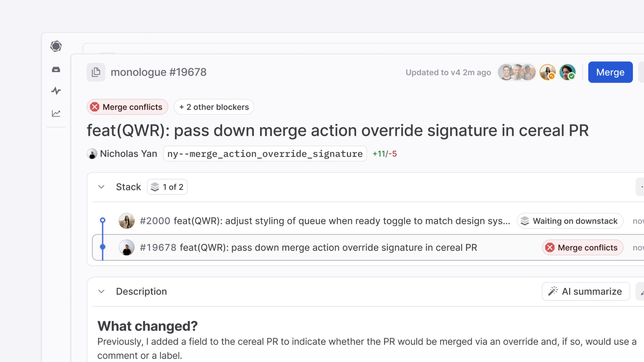Click the copy icon beside monologue #19678

(96, 72)
